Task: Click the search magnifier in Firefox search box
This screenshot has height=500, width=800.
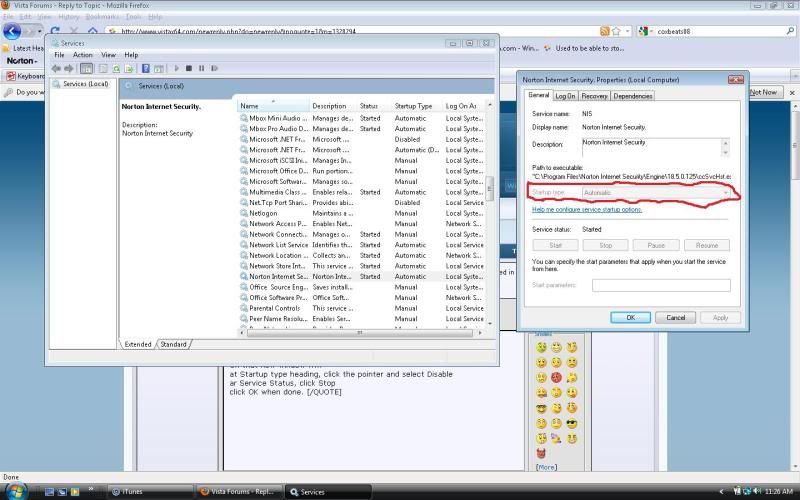Action: [790, 31]
